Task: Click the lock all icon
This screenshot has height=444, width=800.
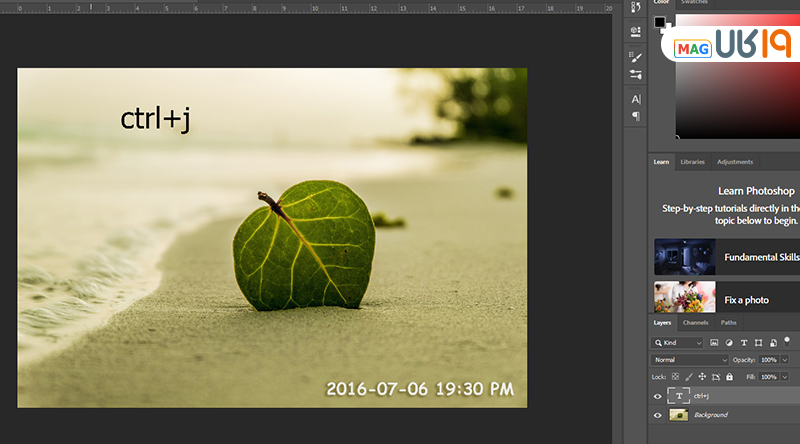Action: [x=728, y=376]
